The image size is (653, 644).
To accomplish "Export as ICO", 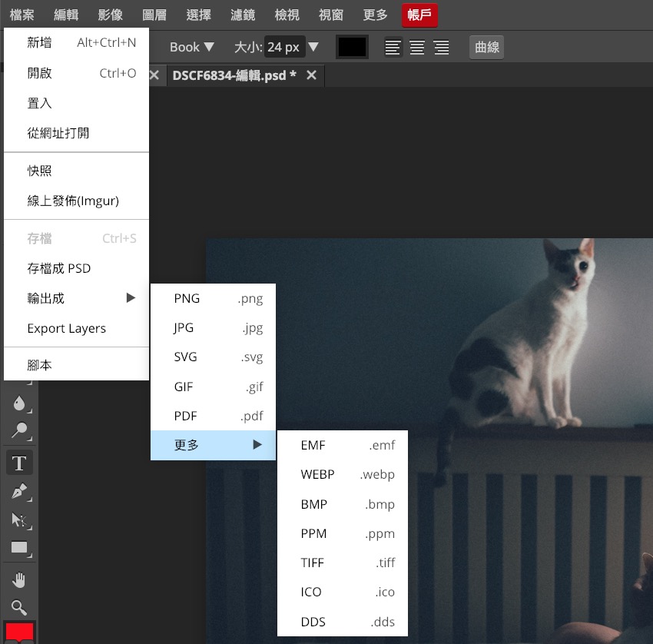I will point(343,592).
